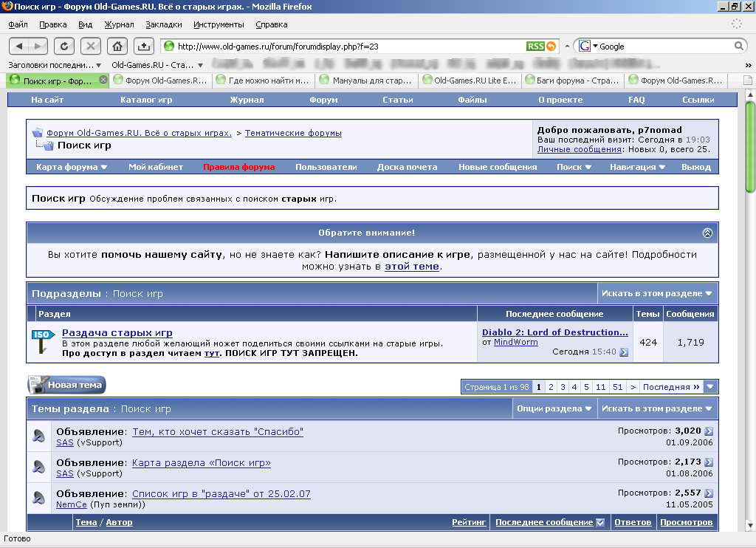The width and height of the screenshot is (756, 548).
Task: Open 'Искать в этом разделе' in Подразделы header
Action: coord(656,293)
